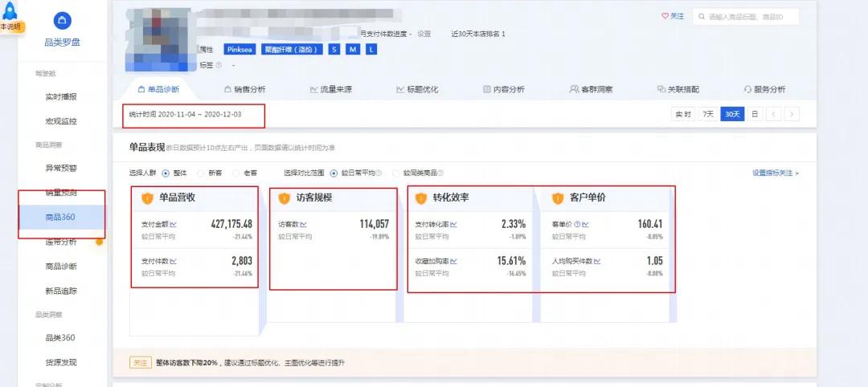This screenshot has height=387, width=868.
Task: Click the orange dot next to 连带分析
Action: 100,242
